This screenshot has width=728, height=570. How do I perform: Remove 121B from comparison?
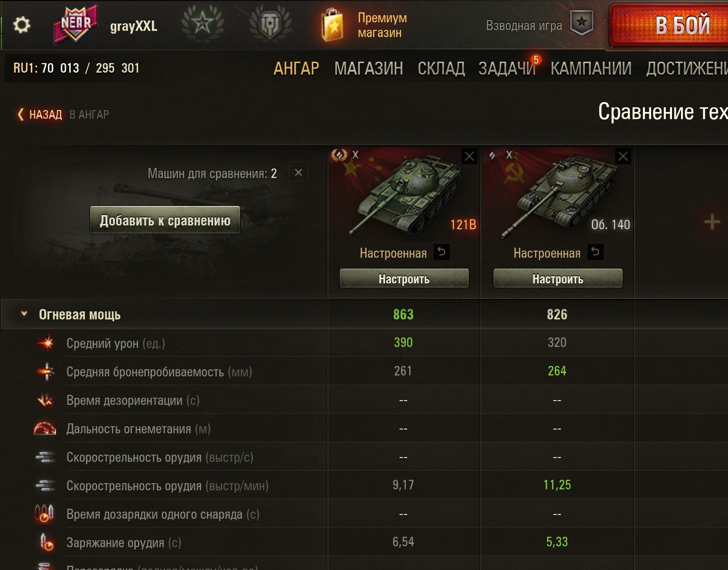point(469,156)
